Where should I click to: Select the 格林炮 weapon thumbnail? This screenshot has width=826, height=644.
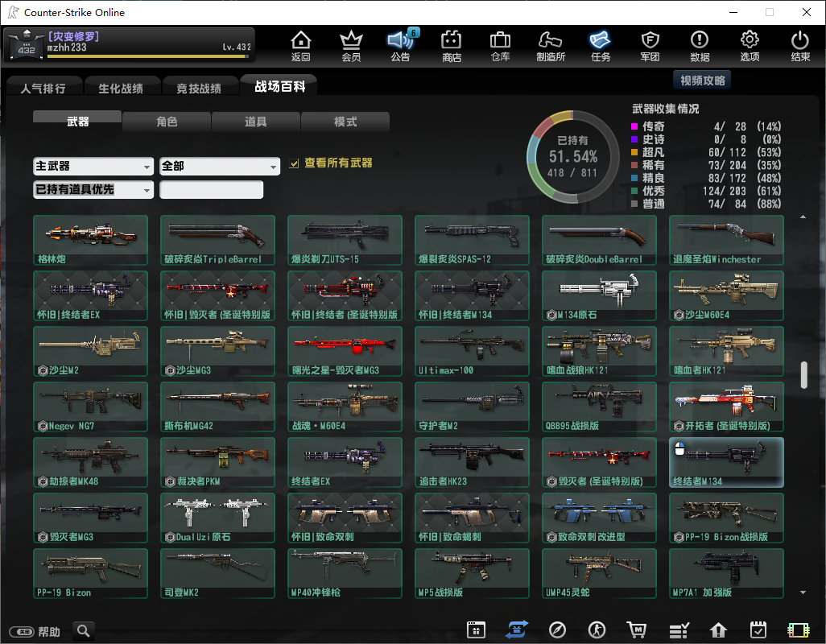90,240
